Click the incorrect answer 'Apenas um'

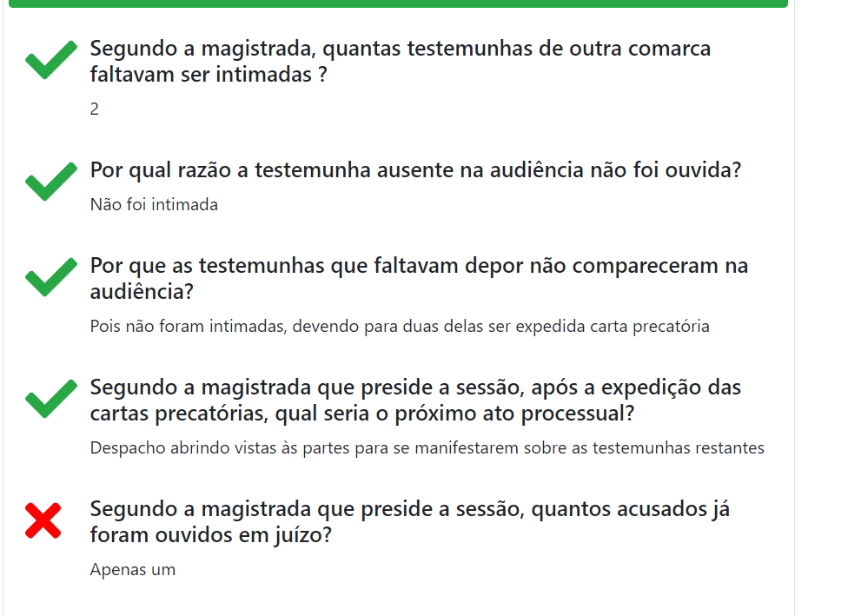[x=133, y=570]
